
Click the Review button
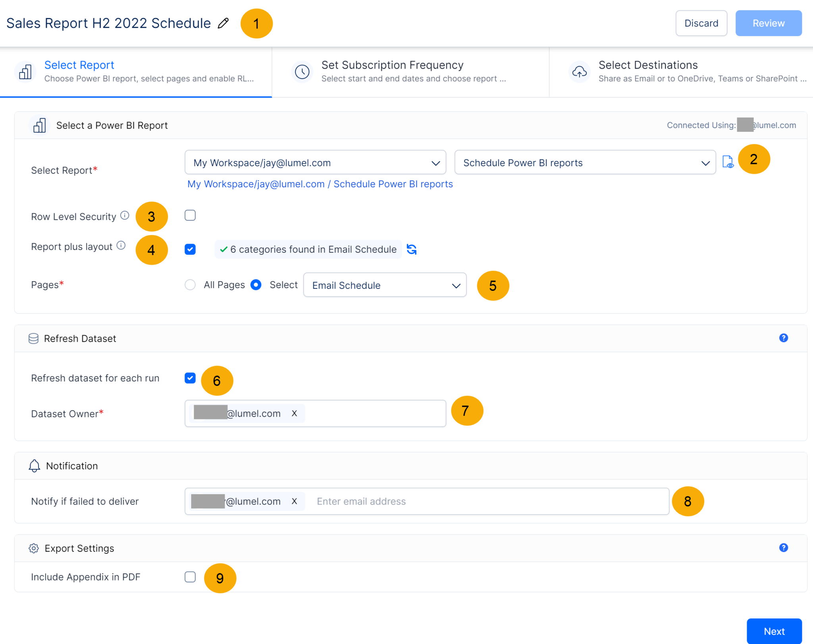[768, 23]
